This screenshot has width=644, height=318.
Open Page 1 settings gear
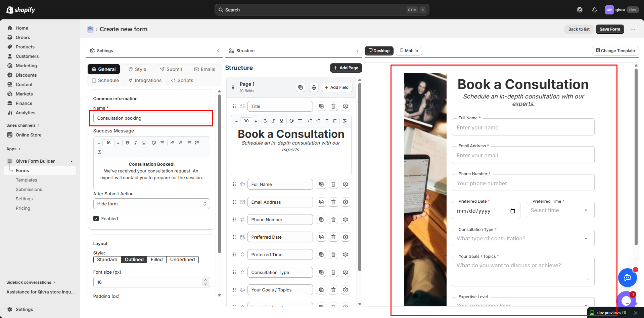point(314,87)
